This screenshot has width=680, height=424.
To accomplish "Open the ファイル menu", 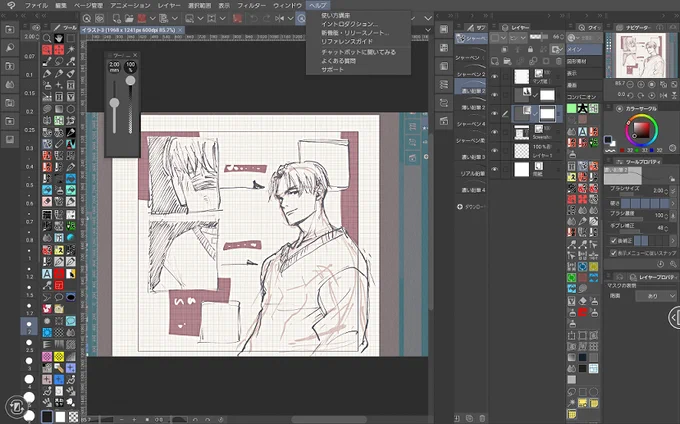I will (x=36, y=5).
